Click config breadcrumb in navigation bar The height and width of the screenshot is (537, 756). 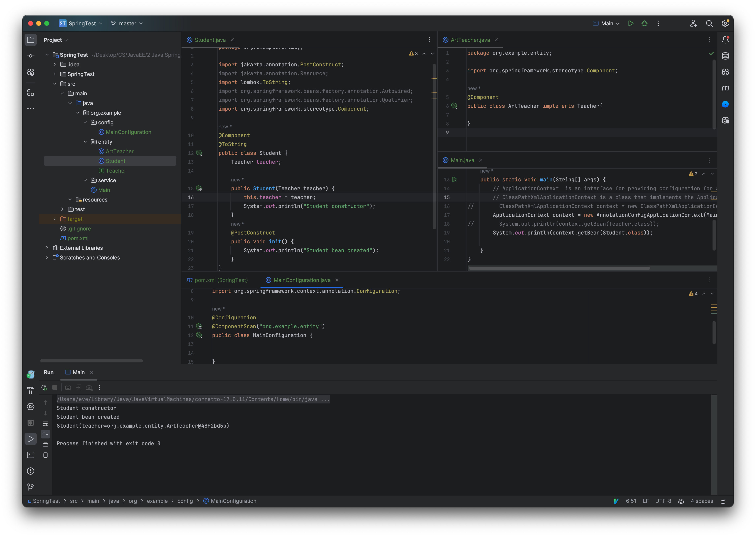tap(185, 501)
